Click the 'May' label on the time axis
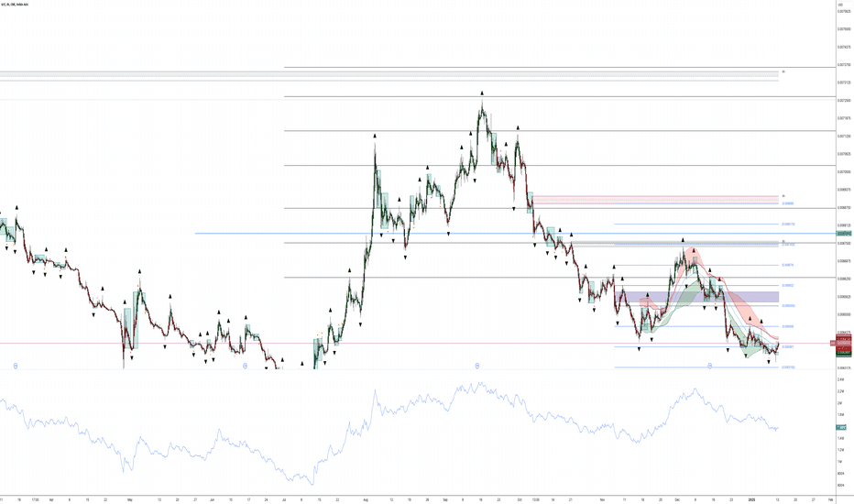The width and height of the screenshot is (854, 504). click(129, 499)
